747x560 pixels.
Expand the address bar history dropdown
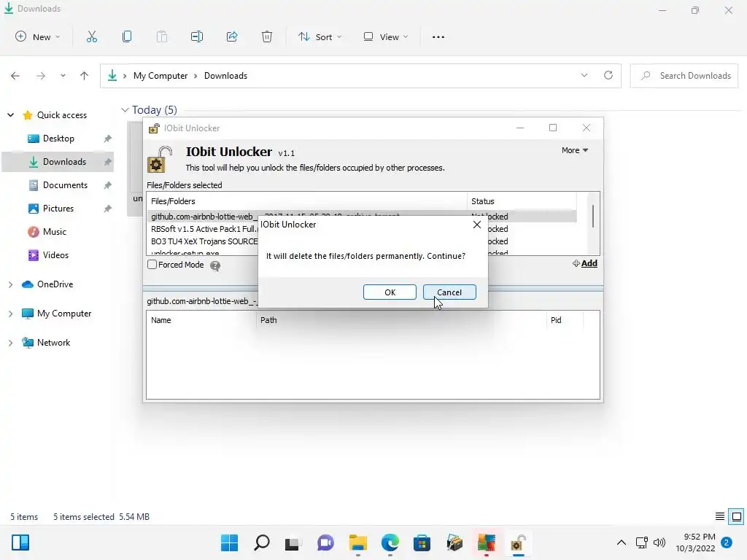click(584, 75)
